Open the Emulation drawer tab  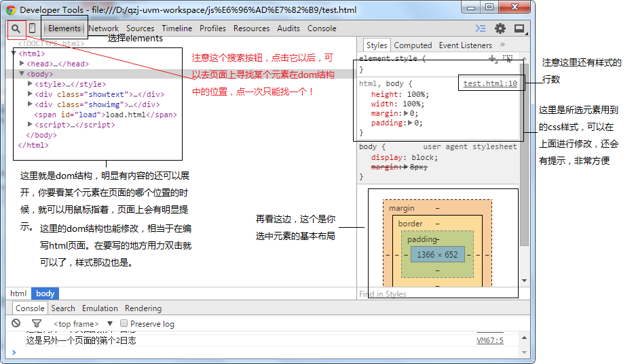[x=100, y=308]
